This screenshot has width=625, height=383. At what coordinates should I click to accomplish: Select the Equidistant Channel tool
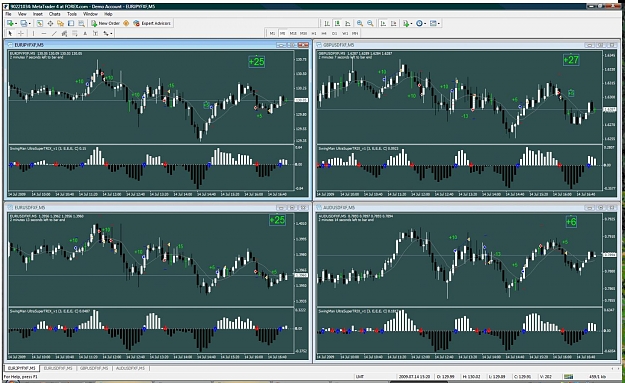click(x=65, y=33)
